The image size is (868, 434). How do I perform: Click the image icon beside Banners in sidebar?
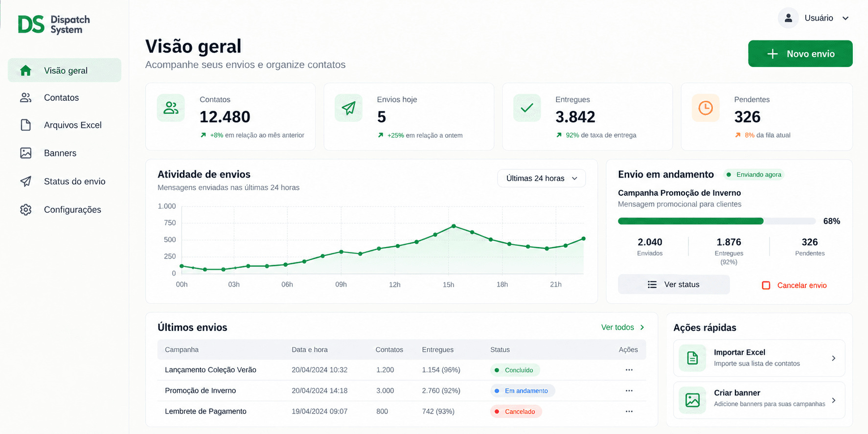click(26, 153)
